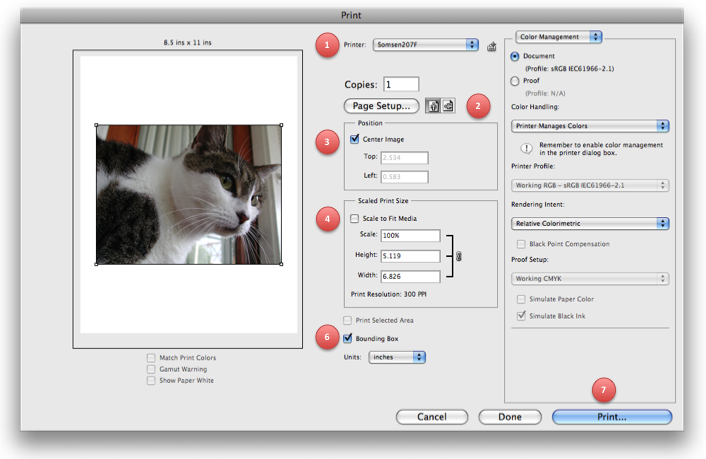This screenshot has height=459, width=706.
Task: Toggle Print Selected Area checkbox
Action: click(347, 320)
